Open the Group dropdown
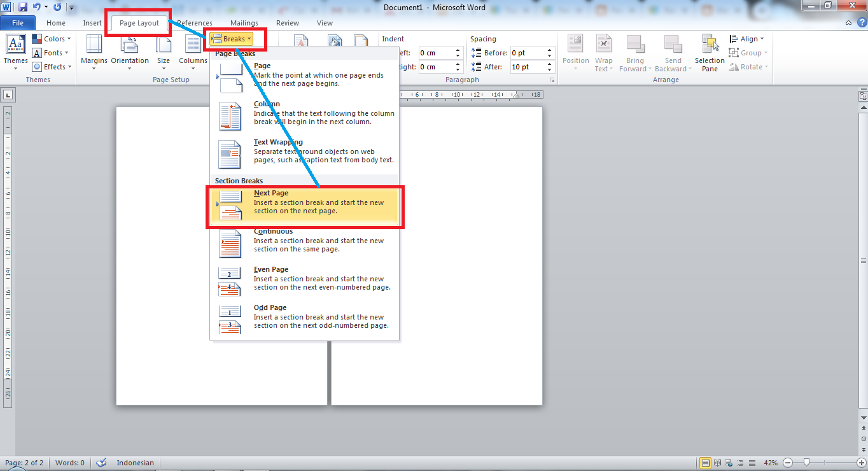The height and width of the screenshot is (471, 868). pos(748,53)
